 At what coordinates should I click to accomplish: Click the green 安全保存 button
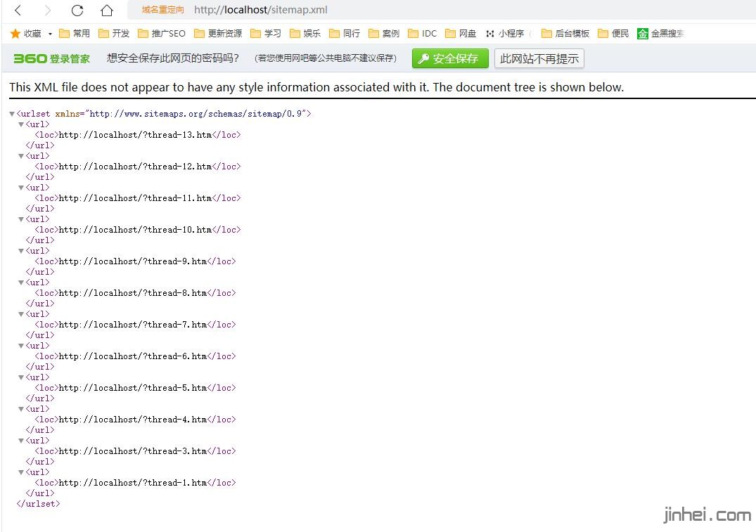pos(450,59)
